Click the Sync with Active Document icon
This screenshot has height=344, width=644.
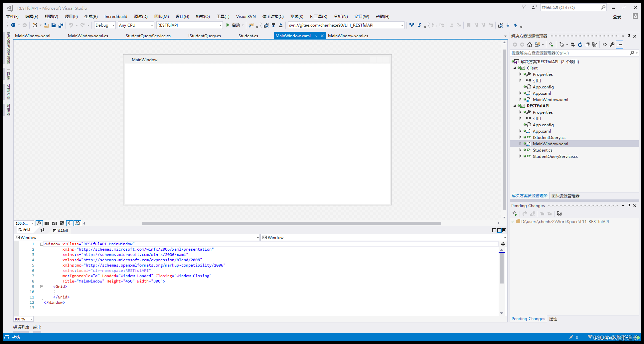pos(573,45)
